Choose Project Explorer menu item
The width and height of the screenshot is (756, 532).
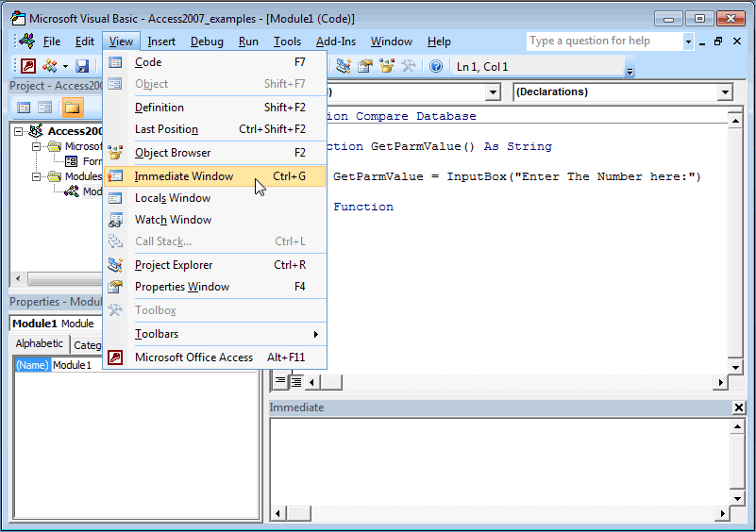(x=215, y=265)
